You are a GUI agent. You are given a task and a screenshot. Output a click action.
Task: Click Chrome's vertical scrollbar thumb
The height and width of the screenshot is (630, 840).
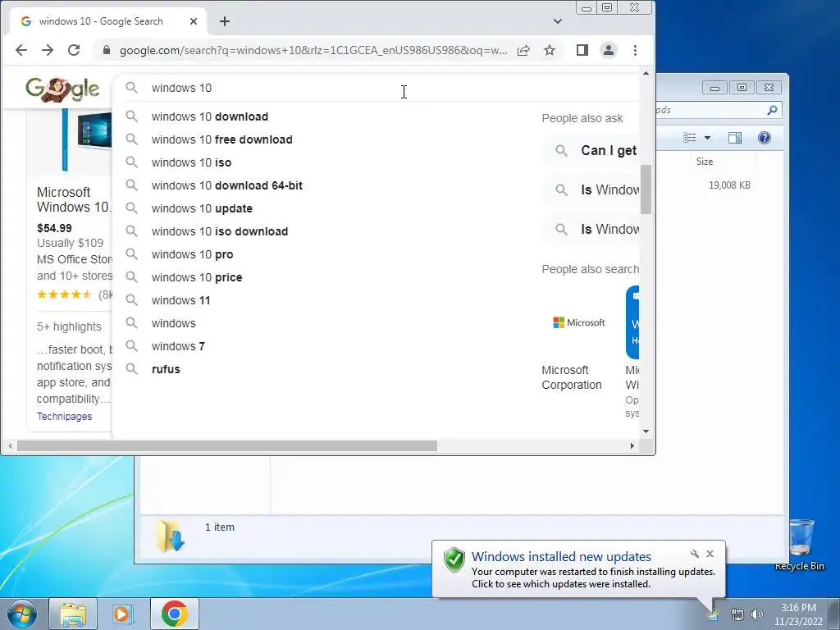(646, 189)
